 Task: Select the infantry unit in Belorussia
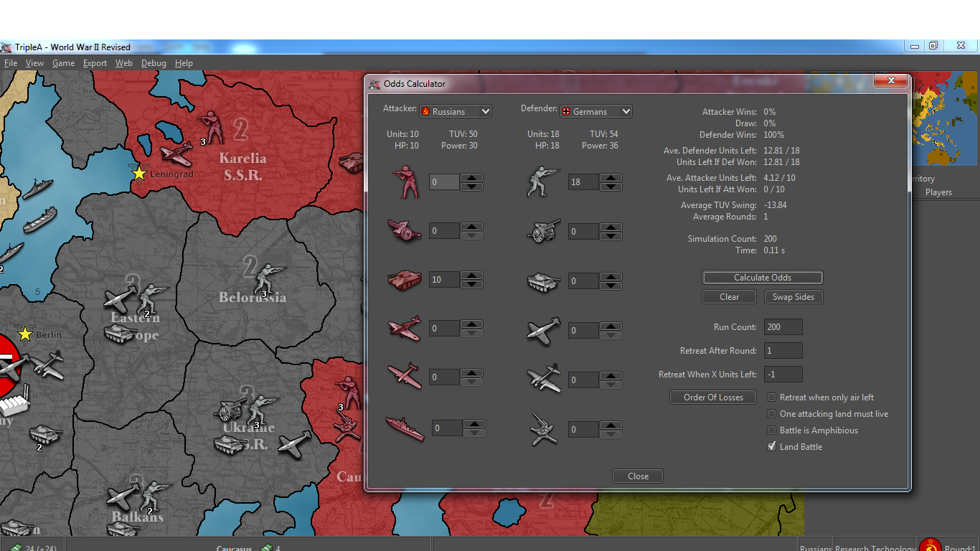coord(270,277)
